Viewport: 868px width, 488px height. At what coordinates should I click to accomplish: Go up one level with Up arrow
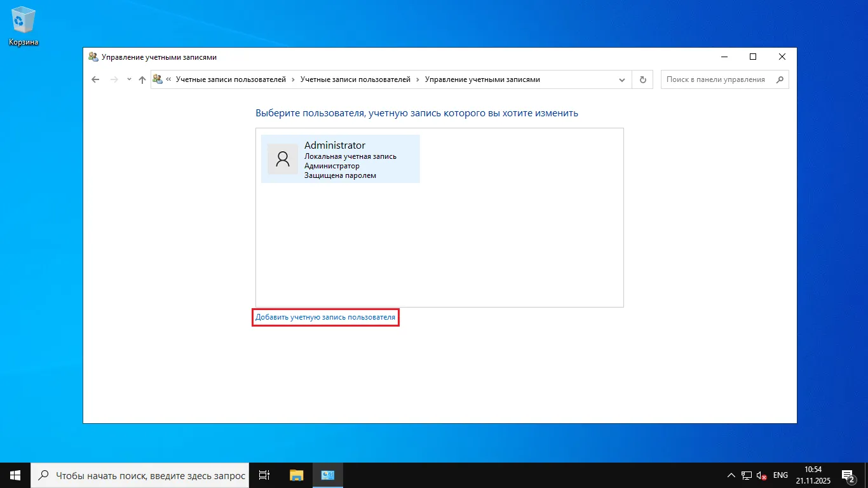coord(142,79)
